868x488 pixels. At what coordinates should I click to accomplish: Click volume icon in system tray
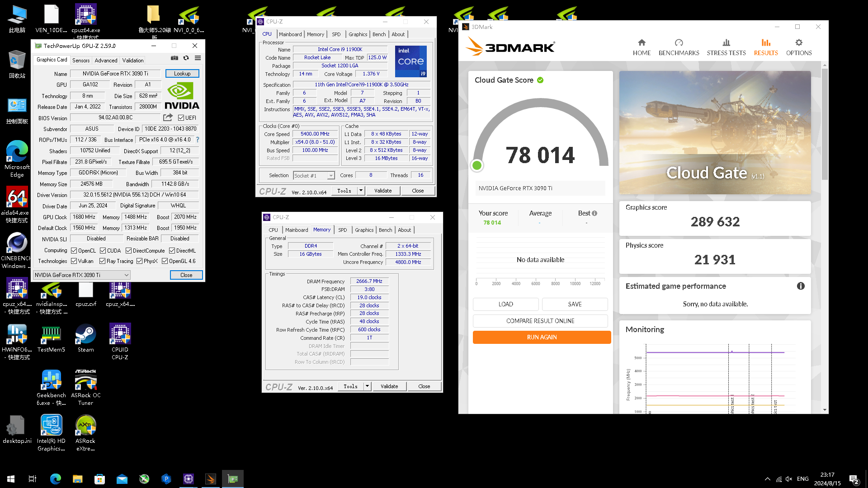(x=789, y=479)
